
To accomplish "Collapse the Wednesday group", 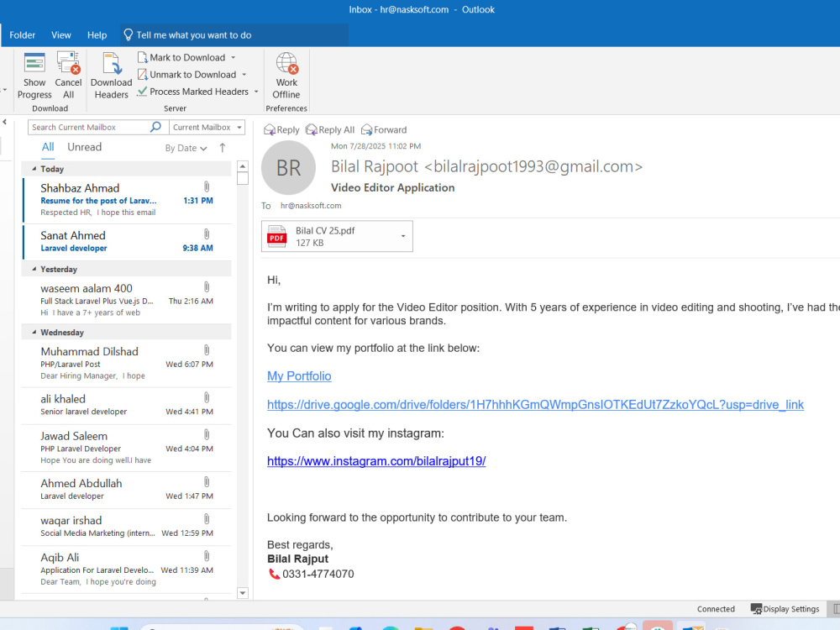I will click(34, 332).
